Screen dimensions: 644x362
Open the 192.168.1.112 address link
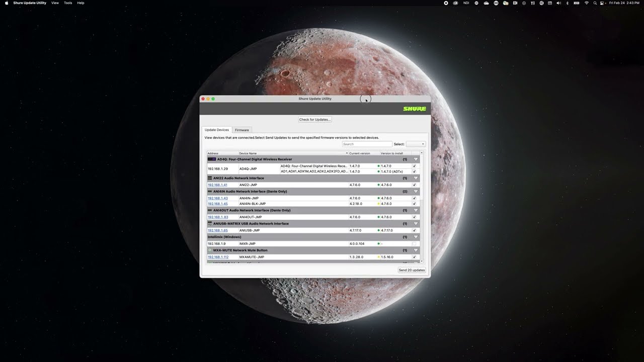coord(218,257)
